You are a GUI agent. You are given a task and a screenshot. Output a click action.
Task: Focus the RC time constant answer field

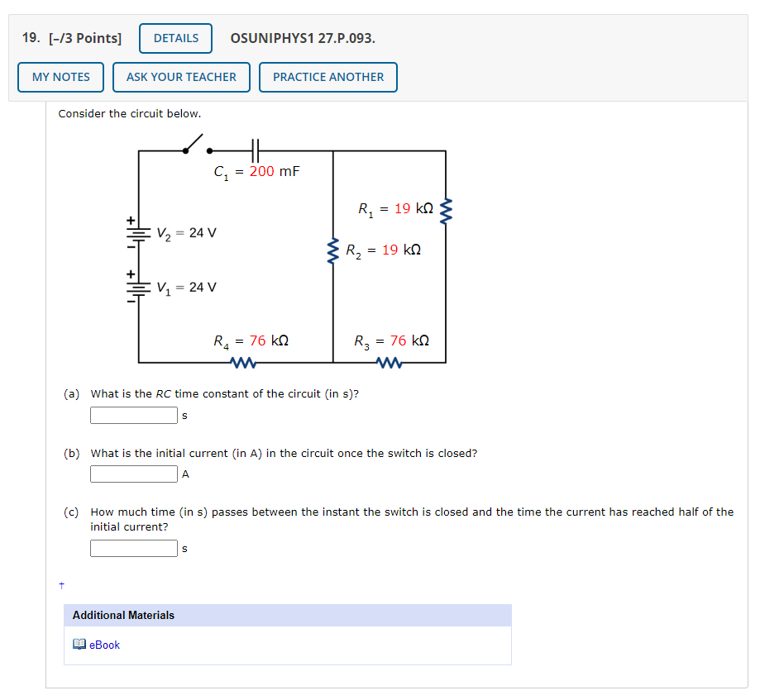pyautogui.click(x=134, y=415)
